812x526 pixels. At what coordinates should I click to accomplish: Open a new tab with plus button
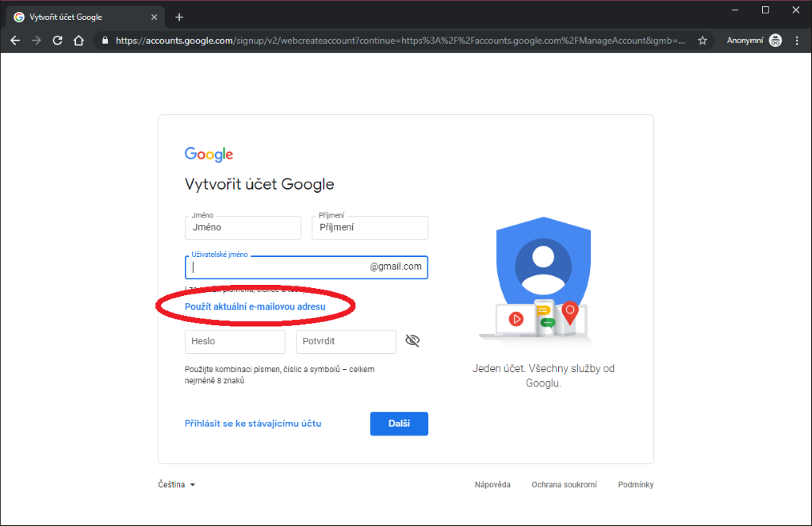pos(179,17)
